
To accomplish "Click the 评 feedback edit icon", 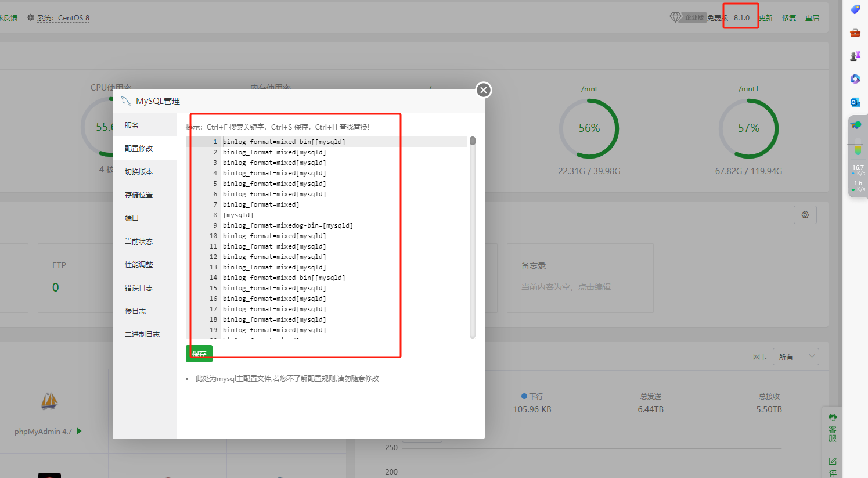I will (x=833, y=461).
